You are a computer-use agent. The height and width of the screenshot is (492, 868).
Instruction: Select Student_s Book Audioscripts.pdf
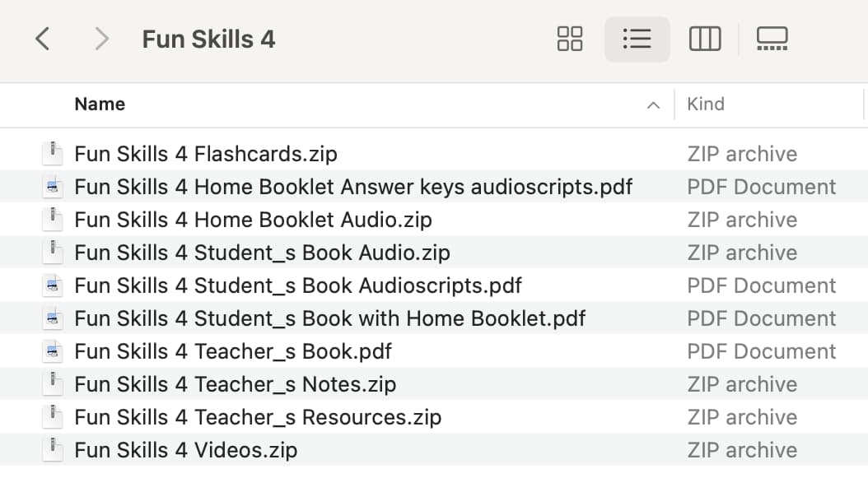pos(298,285)
